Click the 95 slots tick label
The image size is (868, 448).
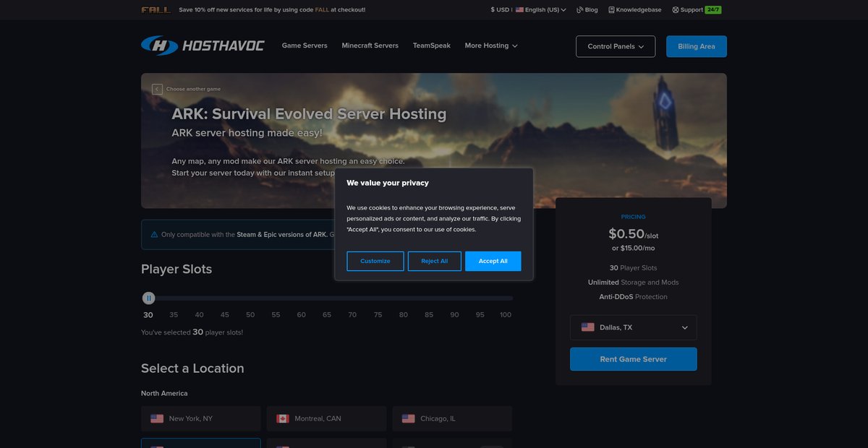coord(480,315)
